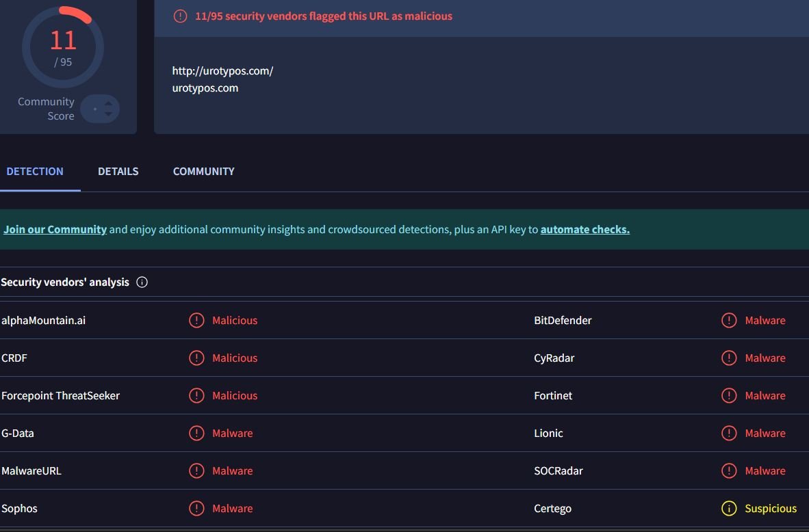This screenshot has width=809, height=532.
Task: Click the CRDF Malicious alert icon
Action: point(196,358)
